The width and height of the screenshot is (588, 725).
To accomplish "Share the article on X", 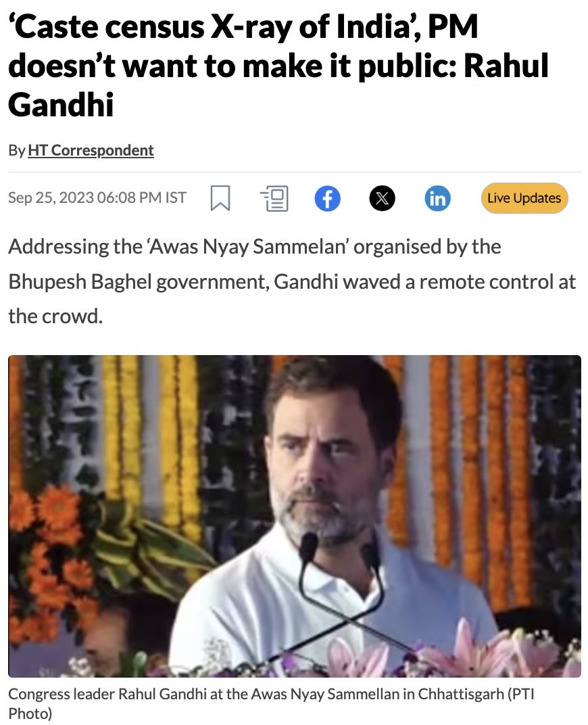I will (383, 198).
